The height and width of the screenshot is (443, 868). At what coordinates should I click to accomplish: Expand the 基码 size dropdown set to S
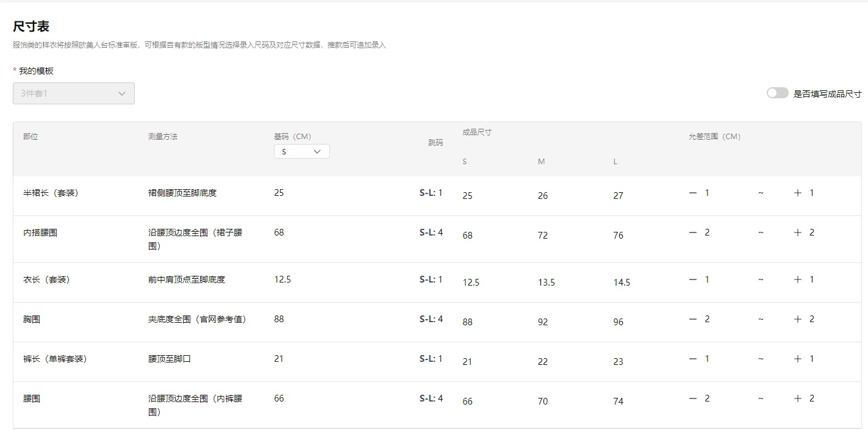301,152
